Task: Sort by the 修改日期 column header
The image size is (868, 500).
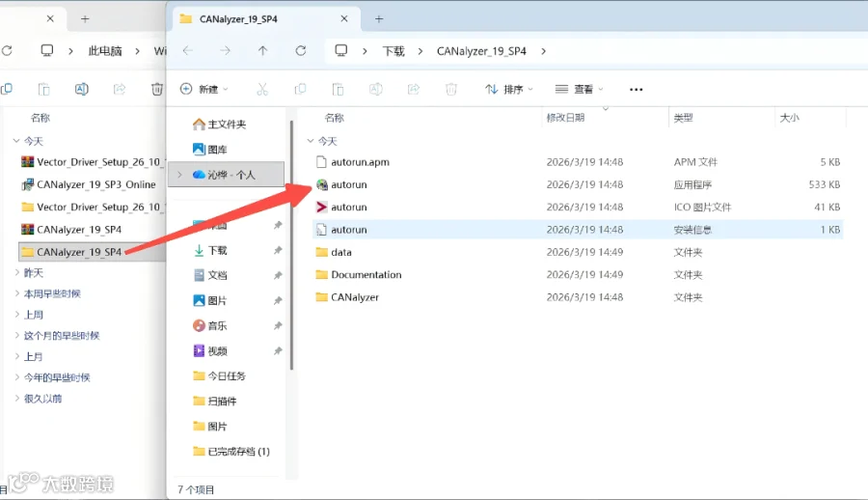Action: pyautogui.click(x=565, y=118)
